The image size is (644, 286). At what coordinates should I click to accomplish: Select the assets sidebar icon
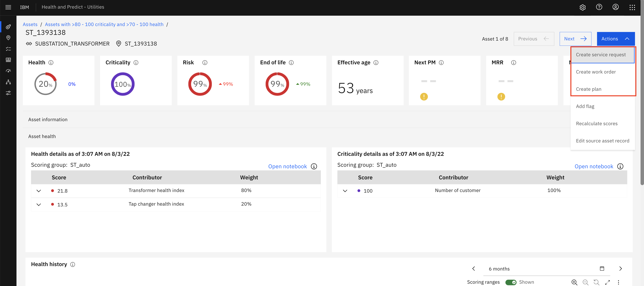click(x=8, y=27)
